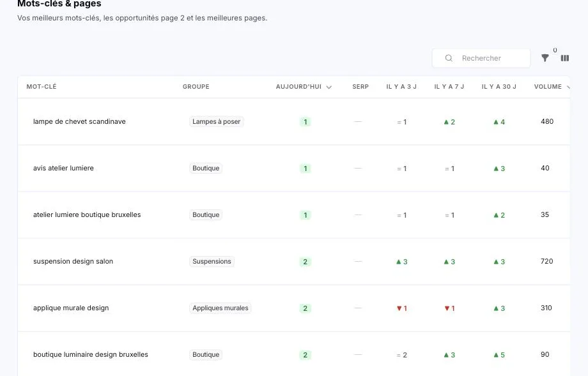Sort by the Aujourd'hui column chevron
This screenshot has height=376, width=588.
[x=329, y=87]
